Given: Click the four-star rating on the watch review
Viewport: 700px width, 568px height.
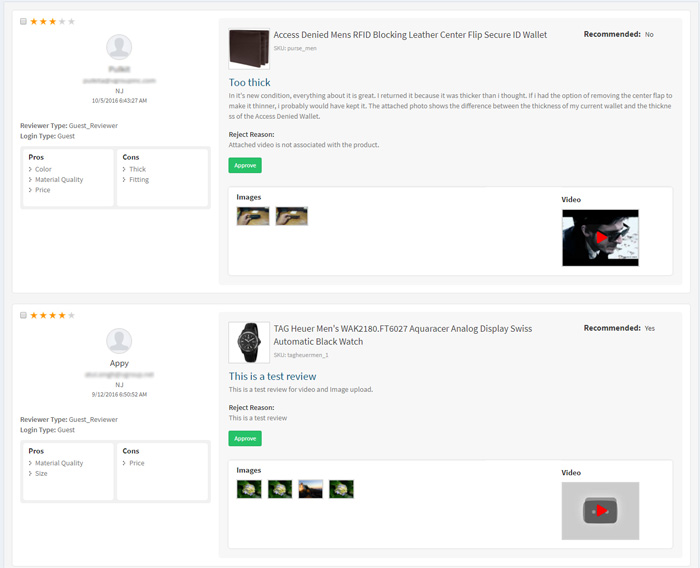Looking at the screenshot, I should click(52, 315).
